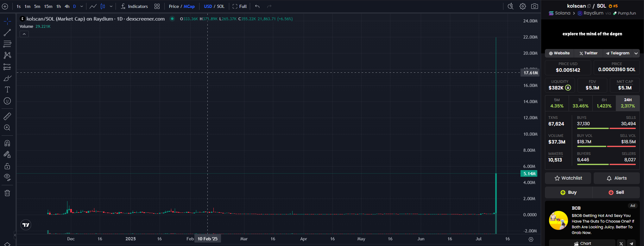
Task: Open the chart time zone settings icon
Action: (531, 239)
